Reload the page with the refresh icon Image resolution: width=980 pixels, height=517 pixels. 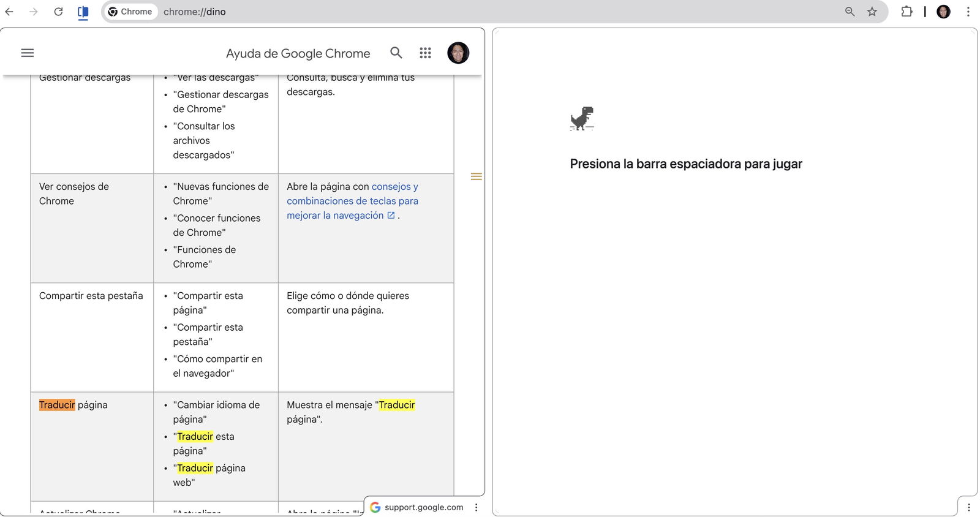click(58, 12)
